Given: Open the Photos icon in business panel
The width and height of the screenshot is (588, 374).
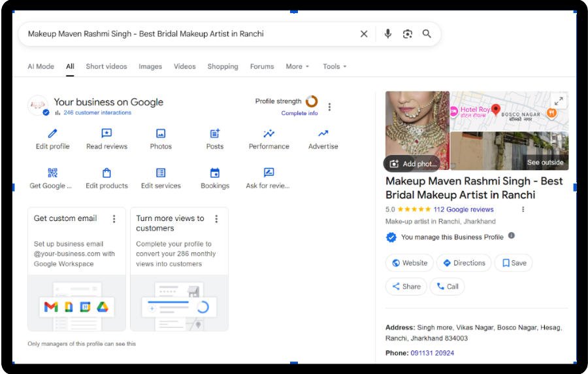Looking at the screenshot, I should tap(161, 133).
